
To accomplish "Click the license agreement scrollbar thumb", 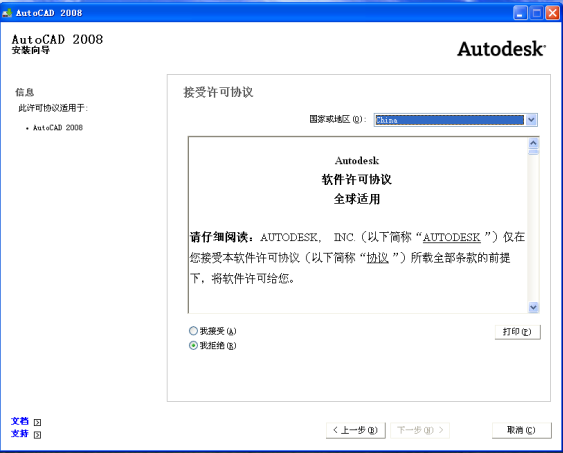I will click(x=534, y=152).
